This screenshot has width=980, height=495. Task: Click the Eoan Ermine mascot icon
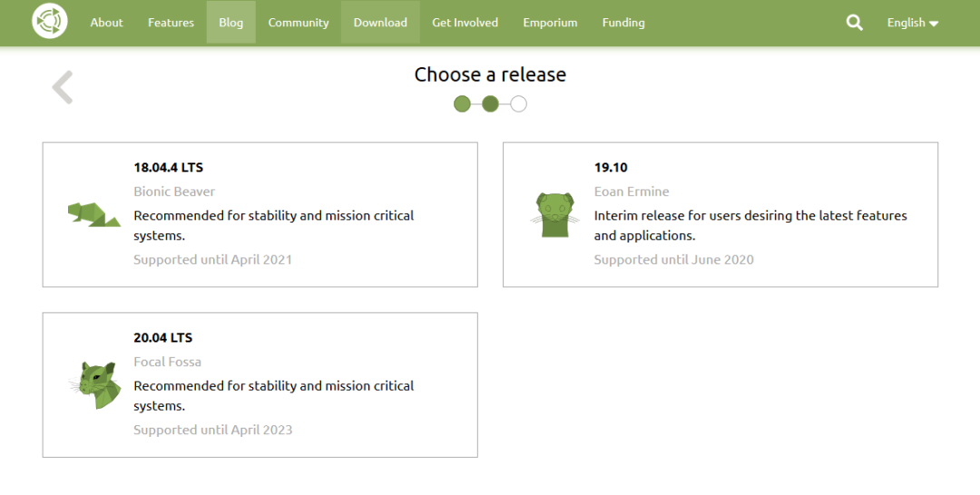click(554, 214)
